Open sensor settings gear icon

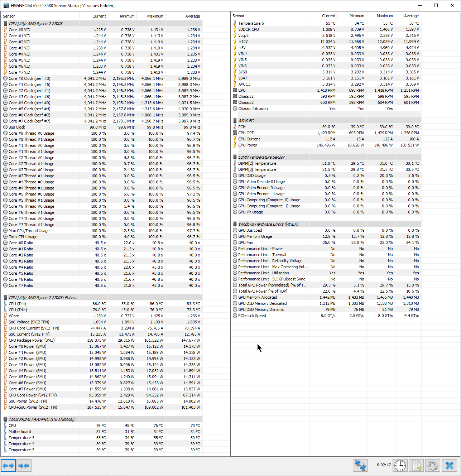pyautogui.click(x=432, y=465)
